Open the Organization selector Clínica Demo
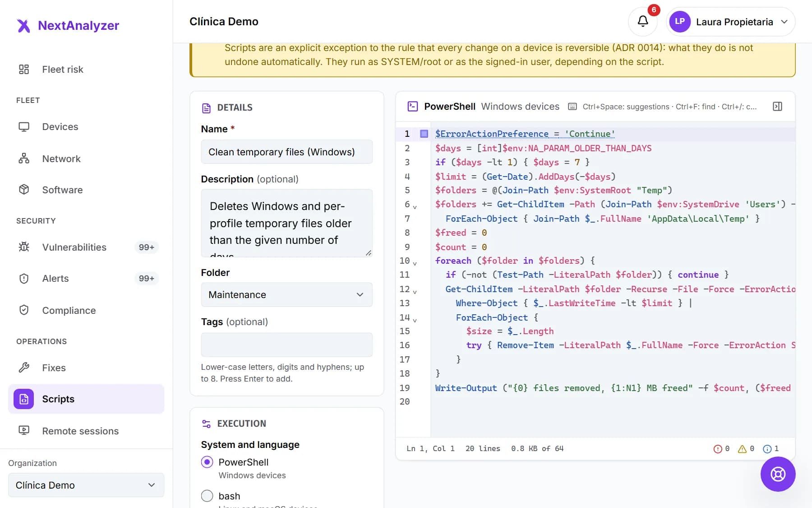812x508 pixels. tap(86, 485)
